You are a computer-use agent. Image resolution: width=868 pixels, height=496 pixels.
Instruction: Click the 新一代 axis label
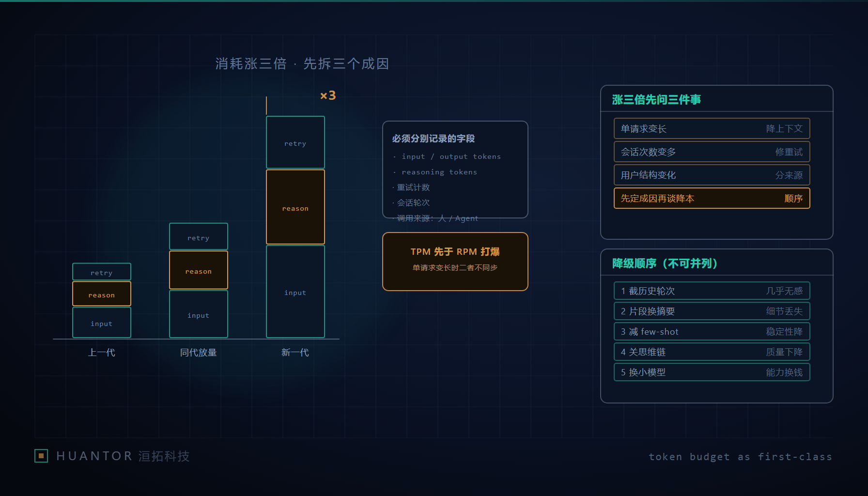(x=295, y=353)
